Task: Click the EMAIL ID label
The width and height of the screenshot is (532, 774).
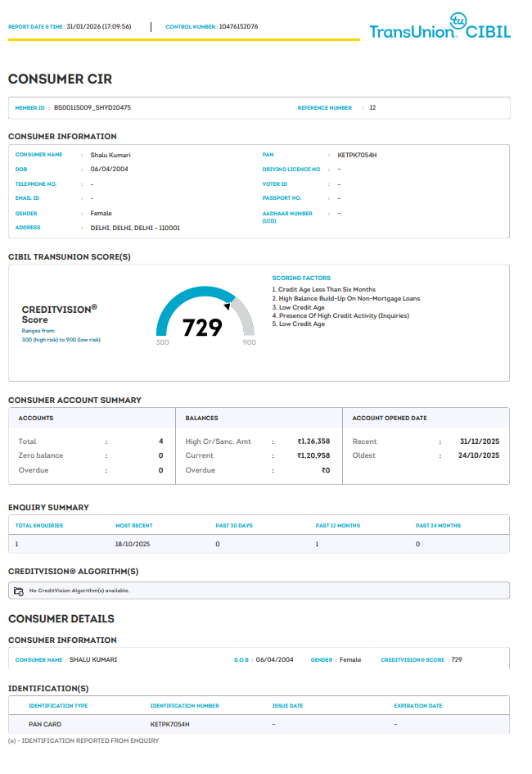Action: (x=27, y=198)
